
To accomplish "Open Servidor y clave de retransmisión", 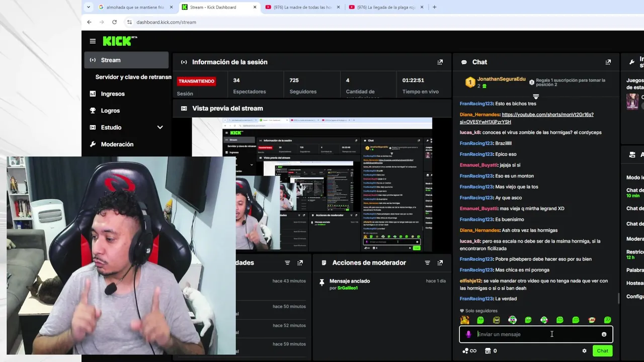I will pos(133,77).
